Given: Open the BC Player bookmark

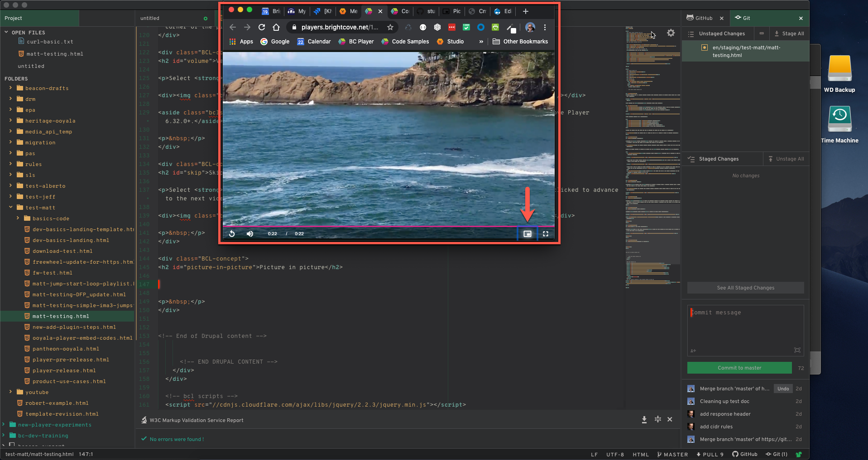Looking at the screenshot, I should (356, 42).
